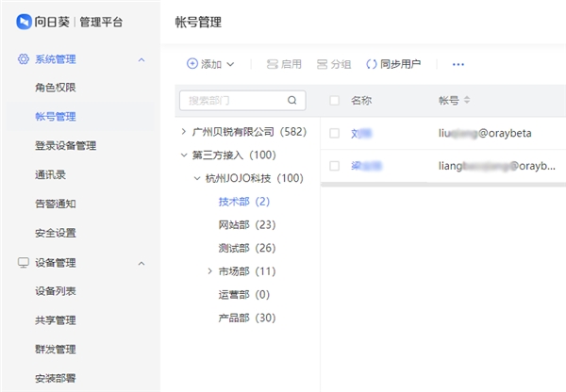Image resolution: width=566 pixels, height=392 pixels.
Task: Open 安全设置 menu item
Action: (x=56, y=233)
